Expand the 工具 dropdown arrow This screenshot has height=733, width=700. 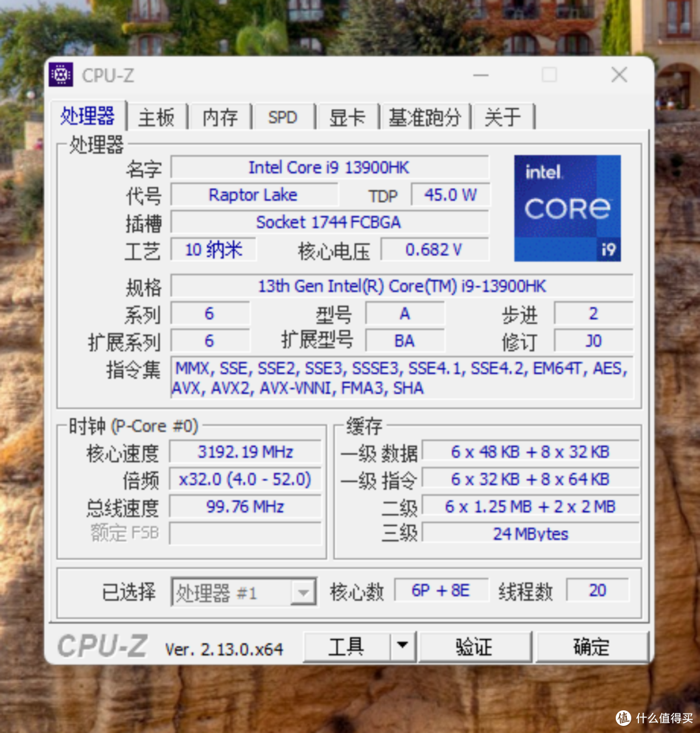pyautogui.click(x=402, y=647)
